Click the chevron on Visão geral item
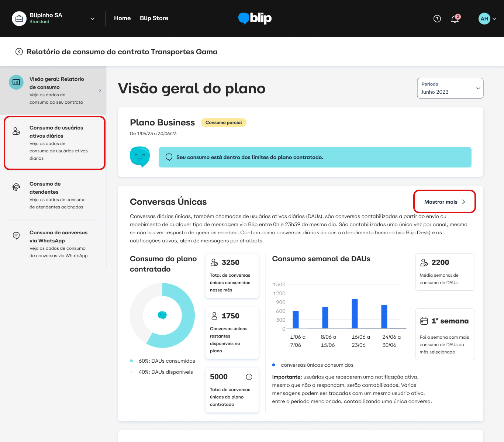This screenshot has height=442, width=504. point(100,90)
